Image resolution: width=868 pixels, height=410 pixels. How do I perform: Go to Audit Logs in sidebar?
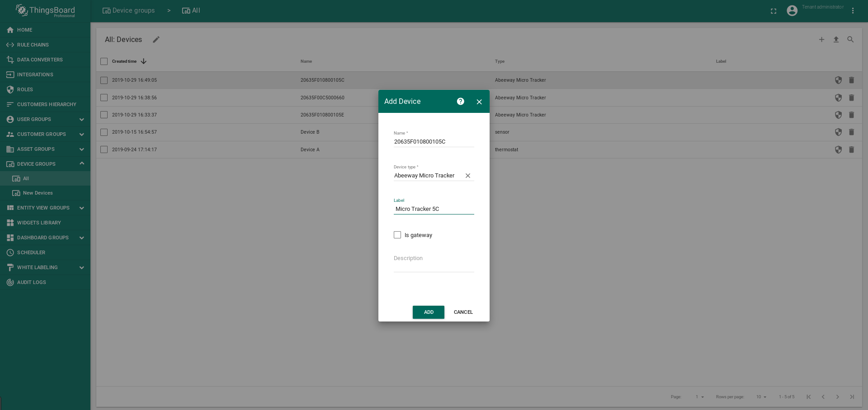[31, 282]
